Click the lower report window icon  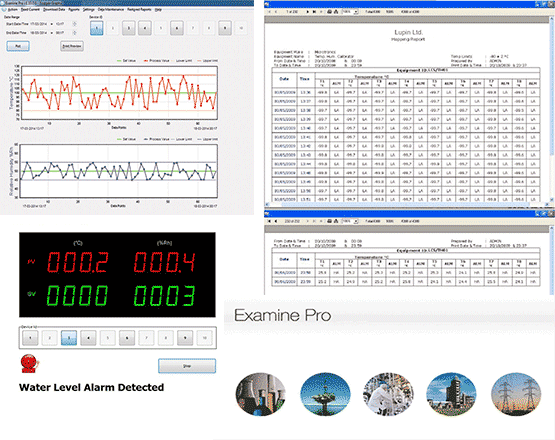(267, 213)
